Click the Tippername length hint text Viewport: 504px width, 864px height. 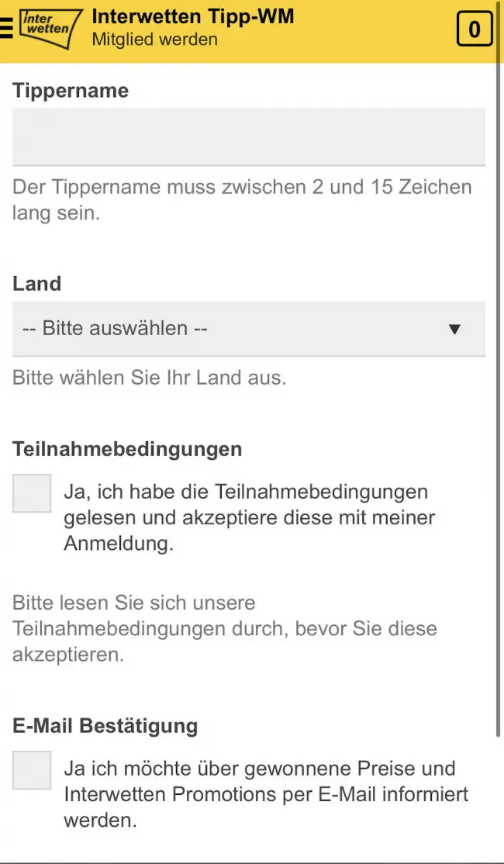coord(241,199)
